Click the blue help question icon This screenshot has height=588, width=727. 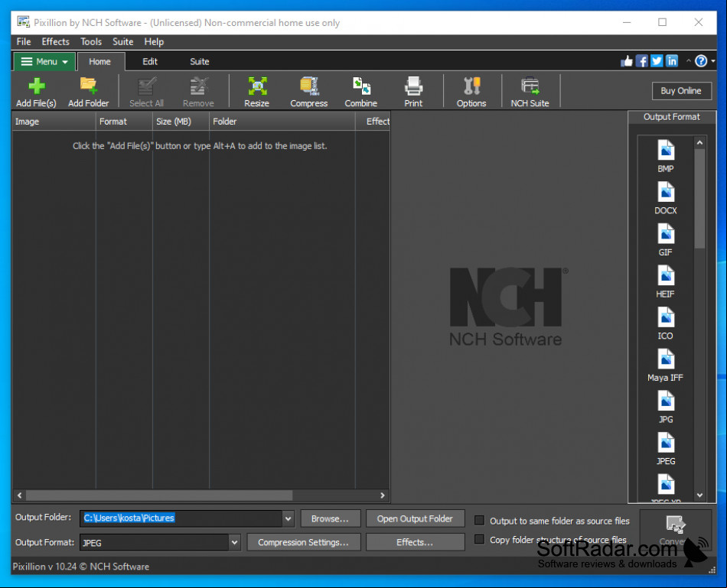(x=701, y=61)
